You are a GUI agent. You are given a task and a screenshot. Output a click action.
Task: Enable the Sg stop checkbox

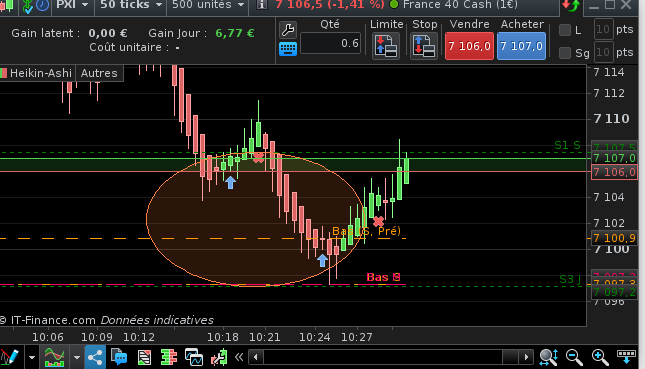[565, 53]
